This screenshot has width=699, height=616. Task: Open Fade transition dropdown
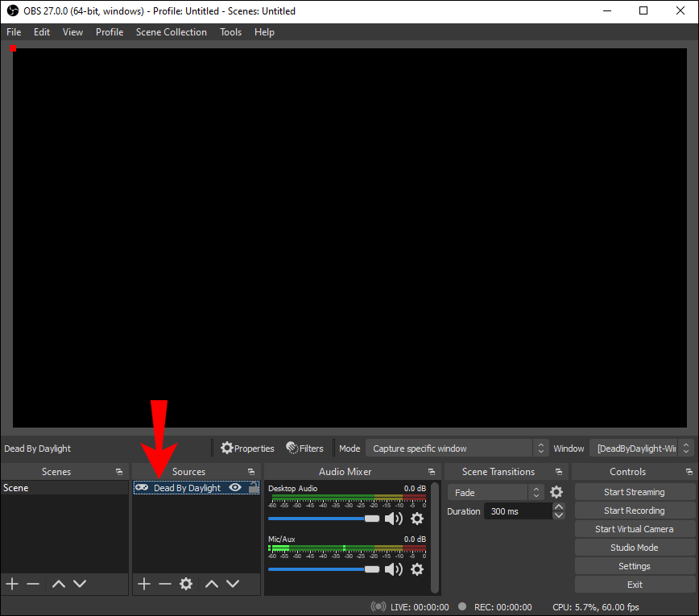pos(496,492)
